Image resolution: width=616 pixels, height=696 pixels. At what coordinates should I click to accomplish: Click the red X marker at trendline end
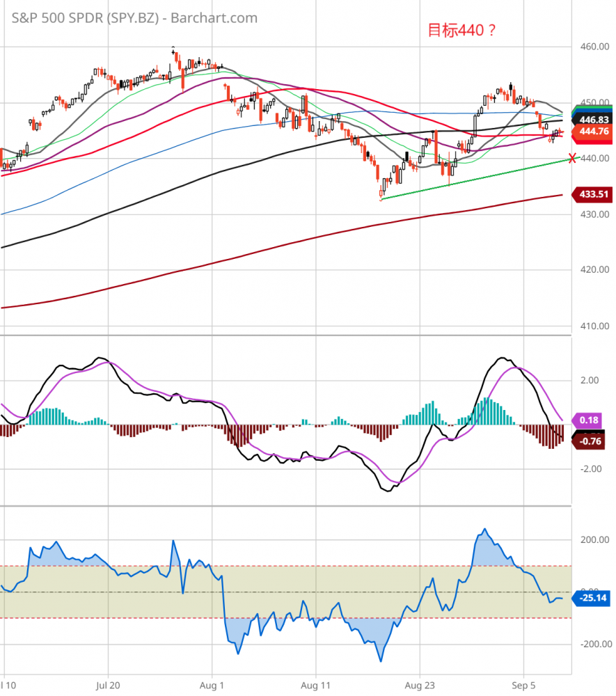point(573,158)
